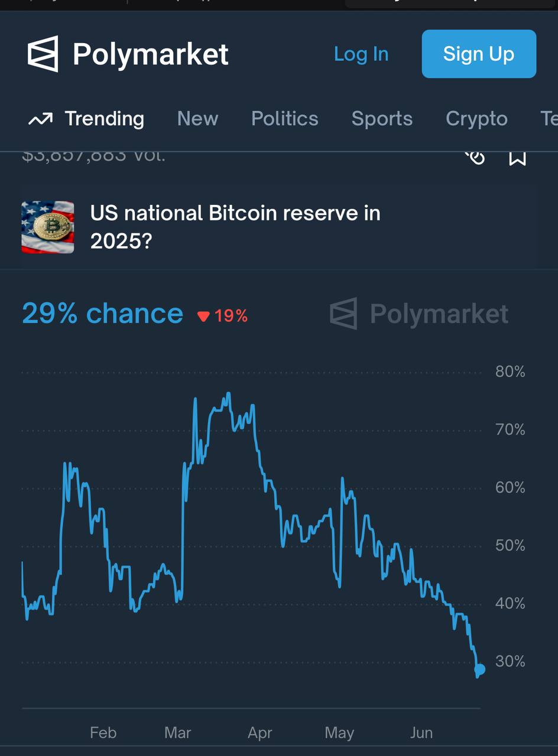The image size is (558, 756).
Task: Click the 80% gridline label
Action: 509,372
